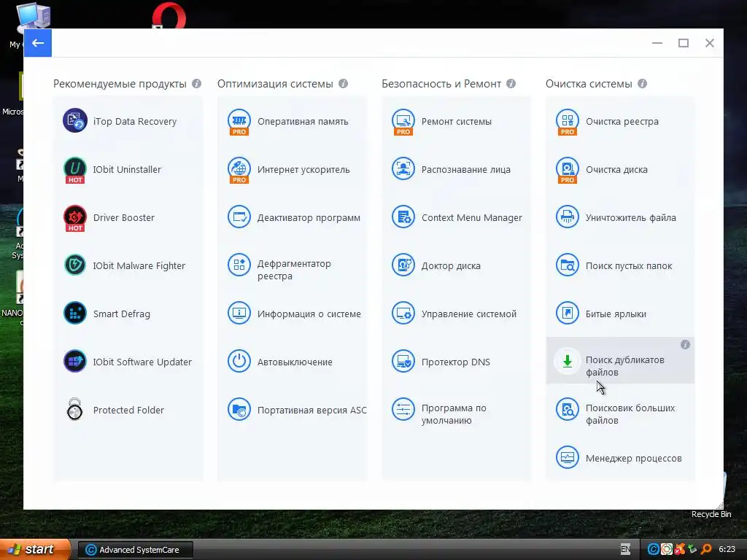Viewport: 747px width, 560px height.
Task: Click the 6:23 clock in the system tray
Action: [x=727, y=550]
